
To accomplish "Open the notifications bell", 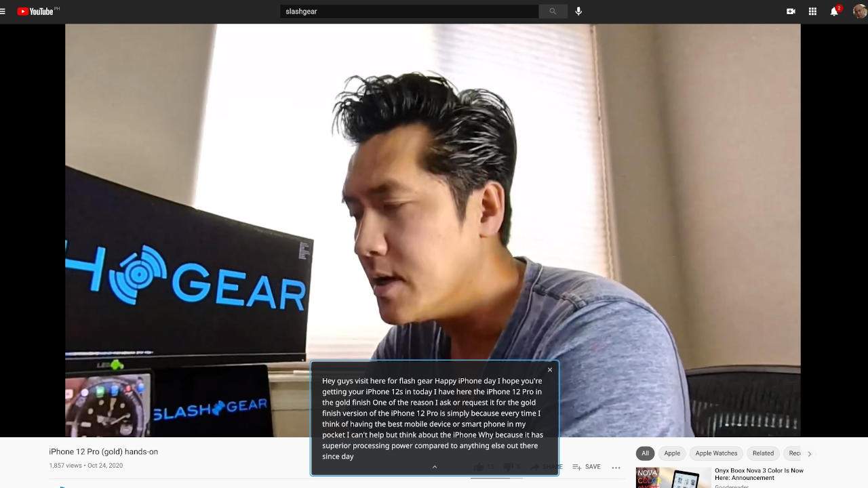I will pos(834,12).
